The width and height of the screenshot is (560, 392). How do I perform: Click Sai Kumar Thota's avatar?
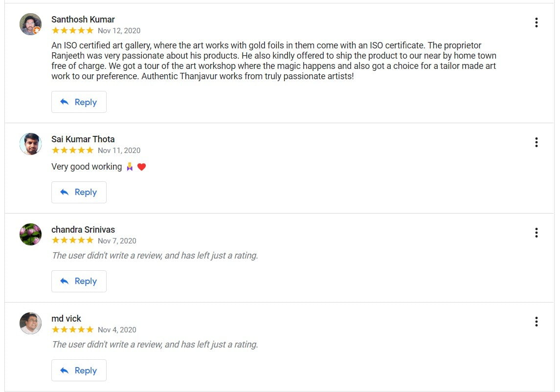[x=30, y=144]
